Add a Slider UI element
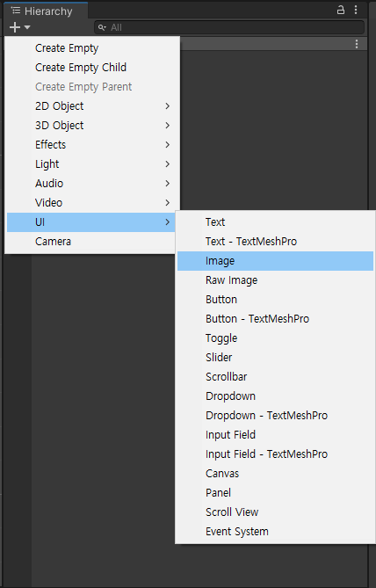 coord(276,358)
